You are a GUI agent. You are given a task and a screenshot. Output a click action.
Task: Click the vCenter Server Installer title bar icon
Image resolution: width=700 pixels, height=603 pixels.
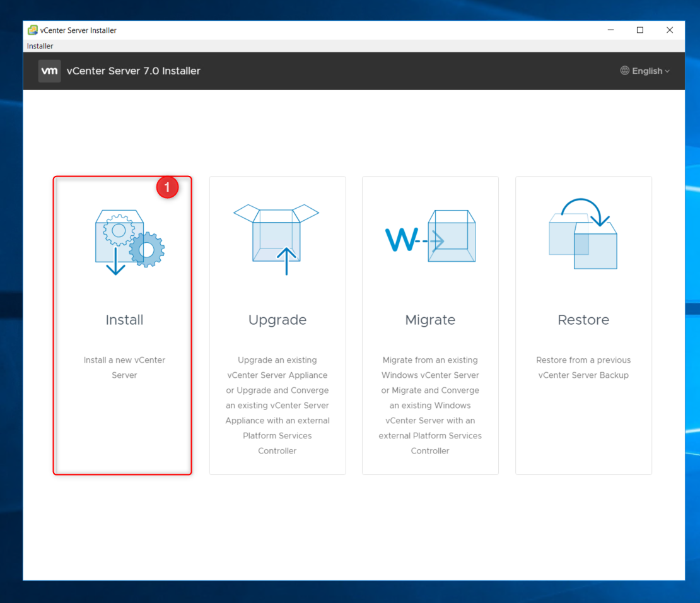click(32, 30)
